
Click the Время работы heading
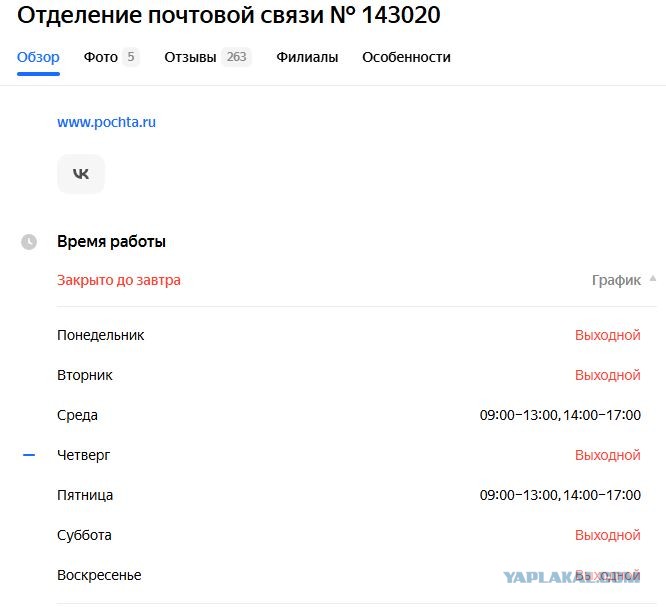111,241
